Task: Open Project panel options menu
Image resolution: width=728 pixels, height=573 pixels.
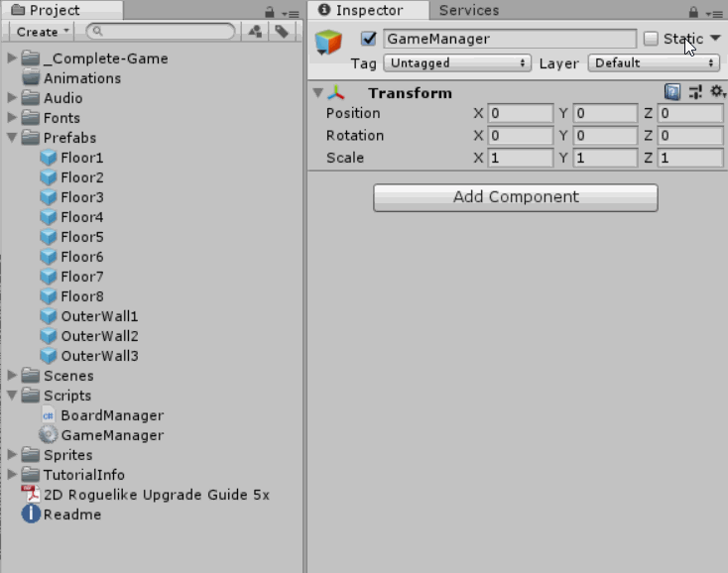Action: 291,14
